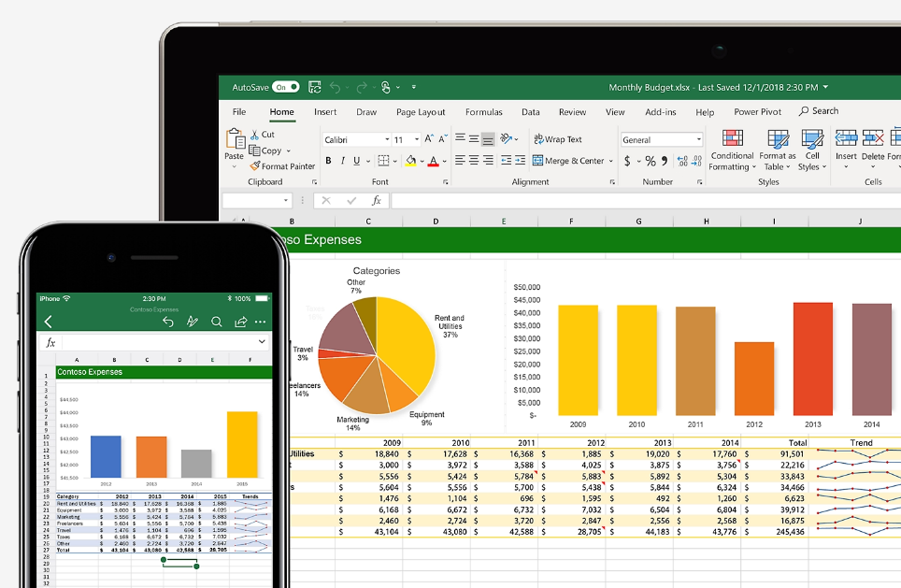
Task: Switch to the Data tab
Action: tap(530, 112)
